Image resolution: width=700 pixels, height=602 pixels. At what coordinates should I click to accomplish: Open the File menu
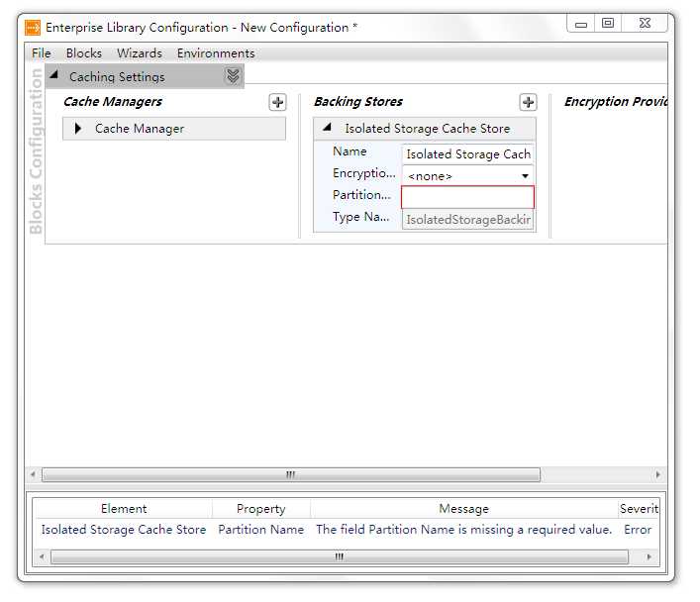click(41, 53)
